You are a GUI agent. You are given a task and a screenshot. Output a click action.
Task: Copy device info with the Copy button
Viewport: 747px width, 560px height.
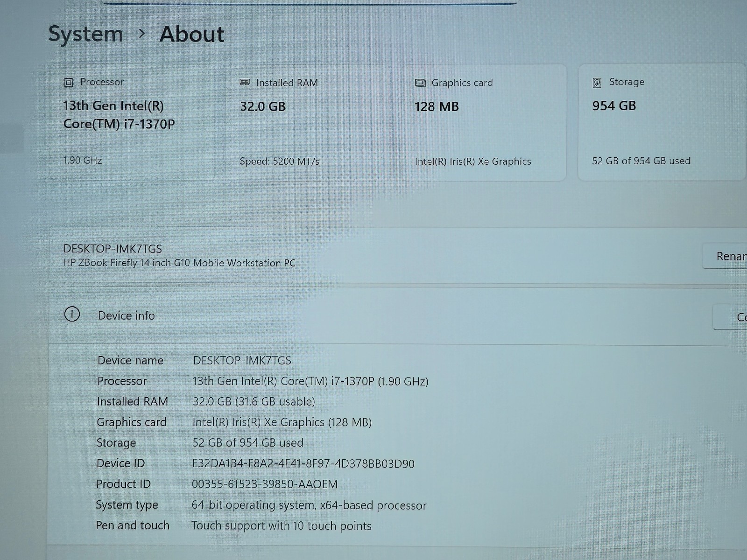pyautogui.click(x=731, y=317)
